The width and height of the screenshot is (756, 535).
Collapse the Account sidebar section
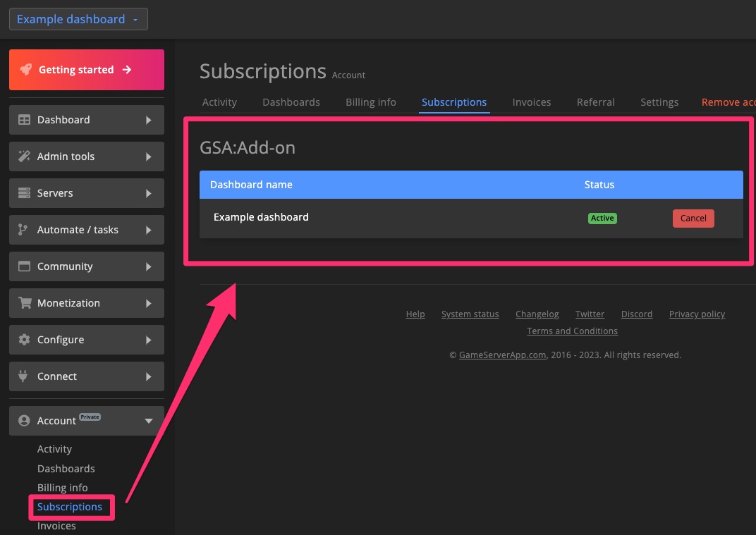click(148, 421)
